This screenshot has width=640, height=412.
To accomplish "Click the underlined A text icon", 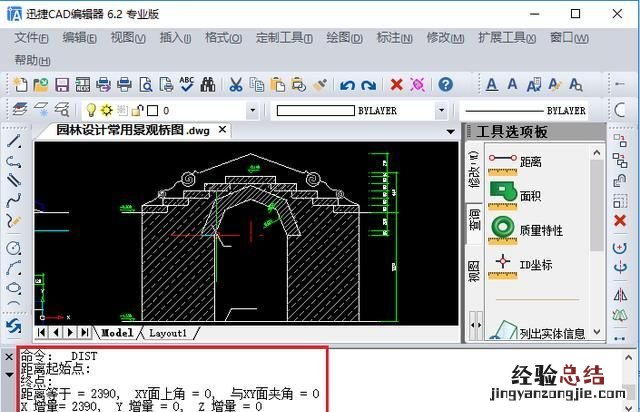I will coord(492,85).
